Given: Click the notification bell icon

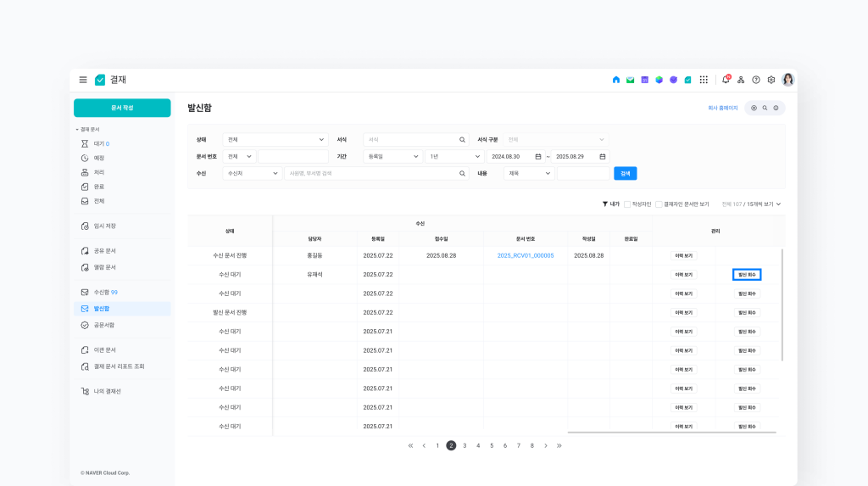Looking at the screenshot, I should tap(726, 80).
